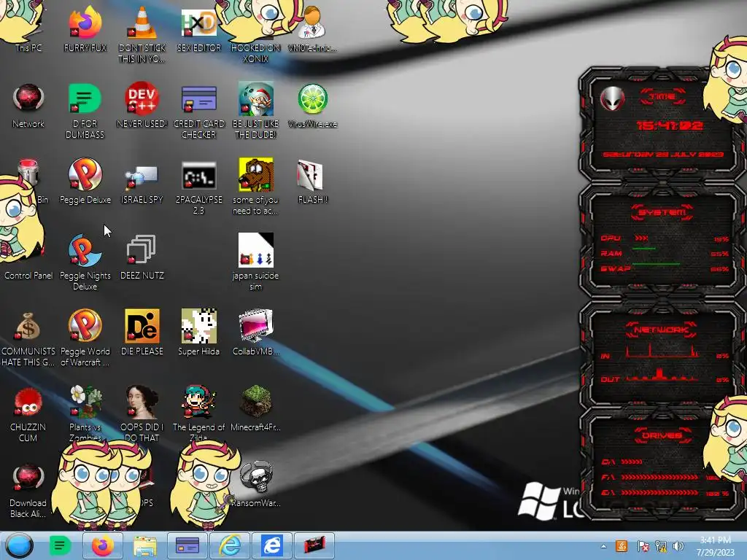This screenshot has width=747, height=560.
Task: Open Download Black Ali... shortcut
Action: pyautogui.click(x=28, y=489)
